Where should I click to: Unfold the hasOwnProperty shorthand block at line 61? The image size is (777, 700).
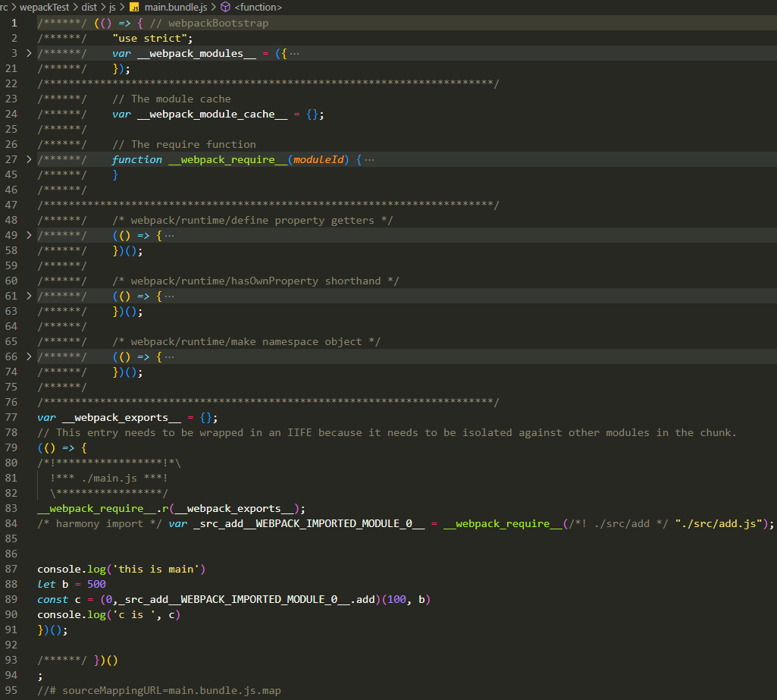29,296
